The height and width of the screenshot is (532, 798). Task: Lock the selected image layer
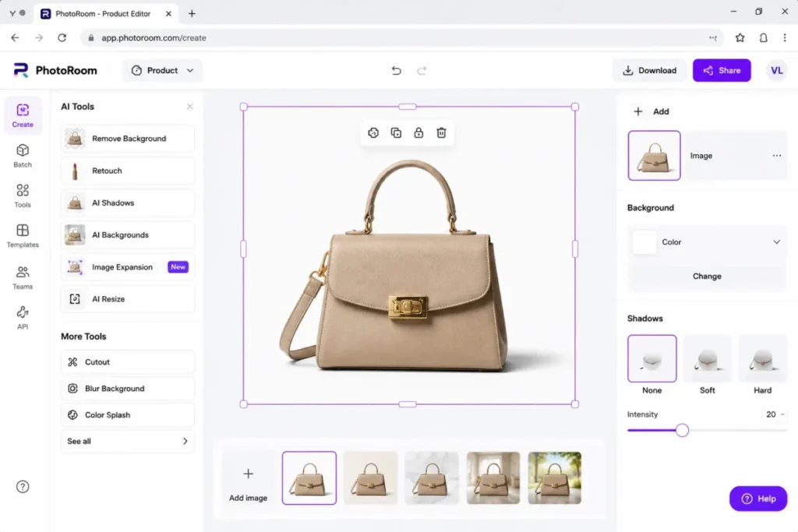pyautogui.click(x=418, y=132)
